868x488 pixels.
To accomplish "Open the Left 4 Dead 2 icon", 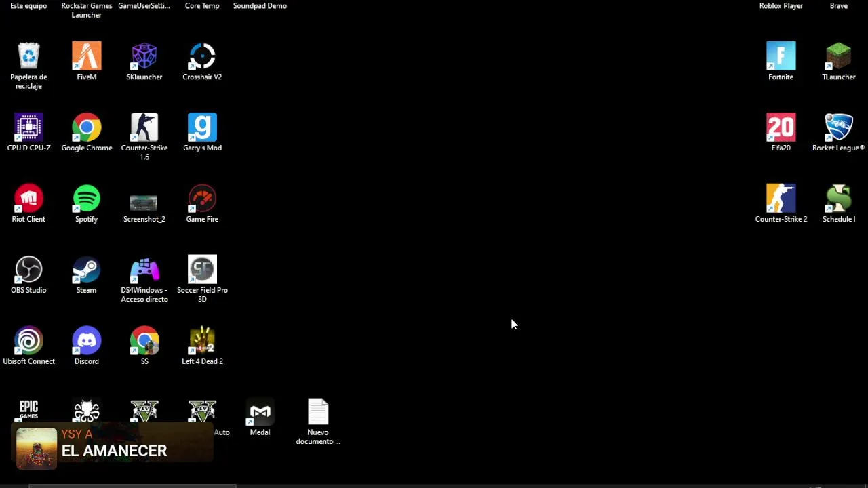I will click(x=202, y=341).
